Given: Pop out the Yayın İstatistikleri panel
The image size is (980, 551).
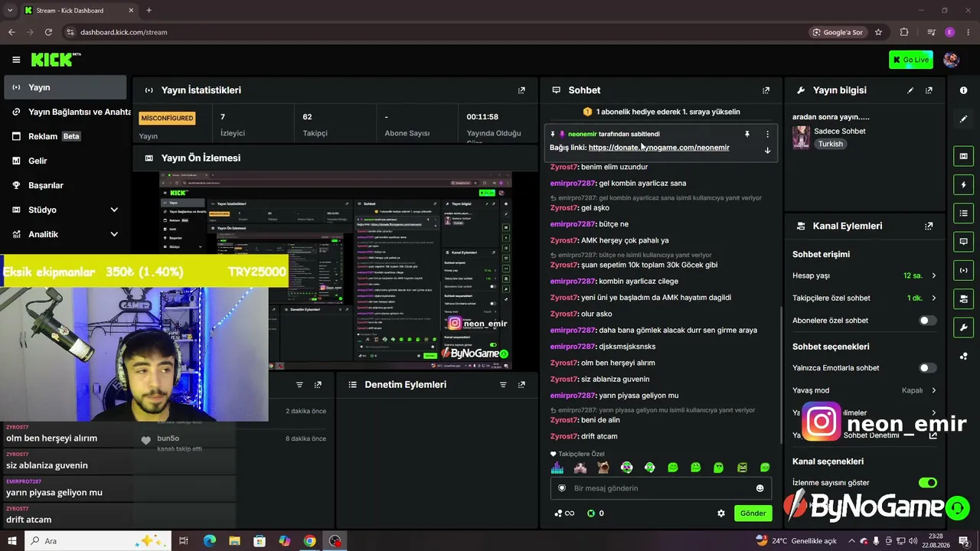Looking at the screenshot, I should pyautogui.click(x=521, y=90).
